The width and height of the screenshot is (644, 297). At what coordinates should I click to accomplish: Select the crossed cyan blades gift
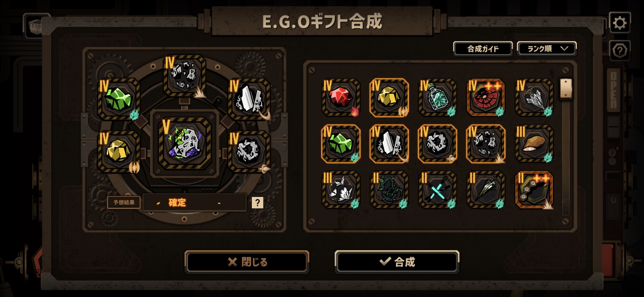pyautogui.click(x=437, y=190)
